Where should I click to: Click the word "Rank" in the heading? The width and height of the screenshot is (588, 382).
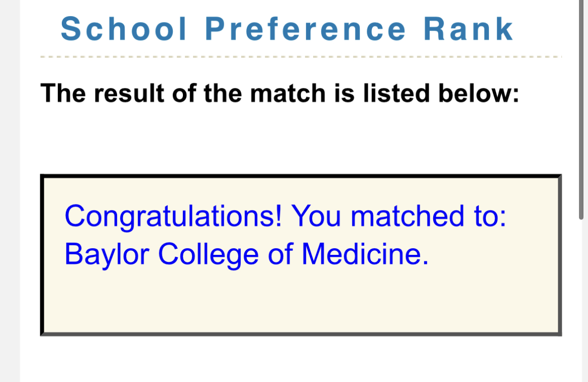pos(468,29)
